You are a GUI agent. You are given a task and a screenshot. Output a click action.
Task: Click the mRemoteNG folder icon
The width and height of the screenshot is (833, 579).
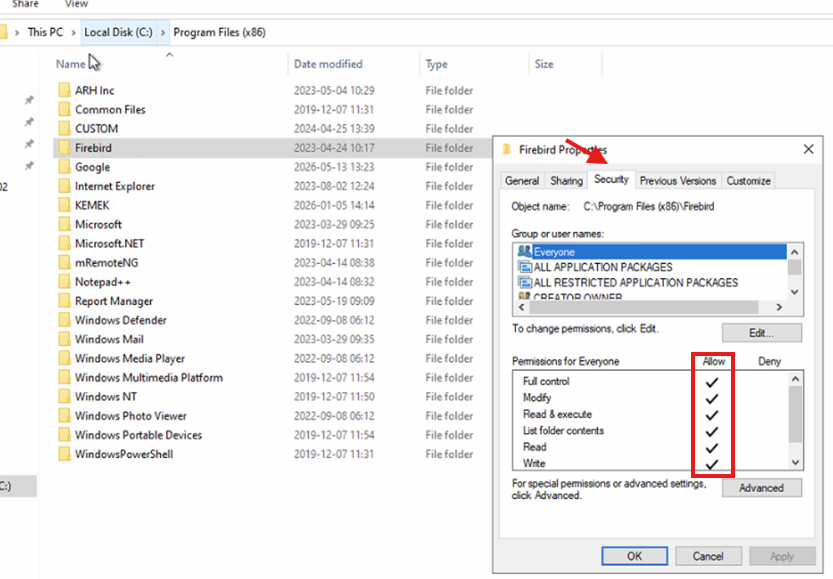pyautogui.click(x=64, y=262)
